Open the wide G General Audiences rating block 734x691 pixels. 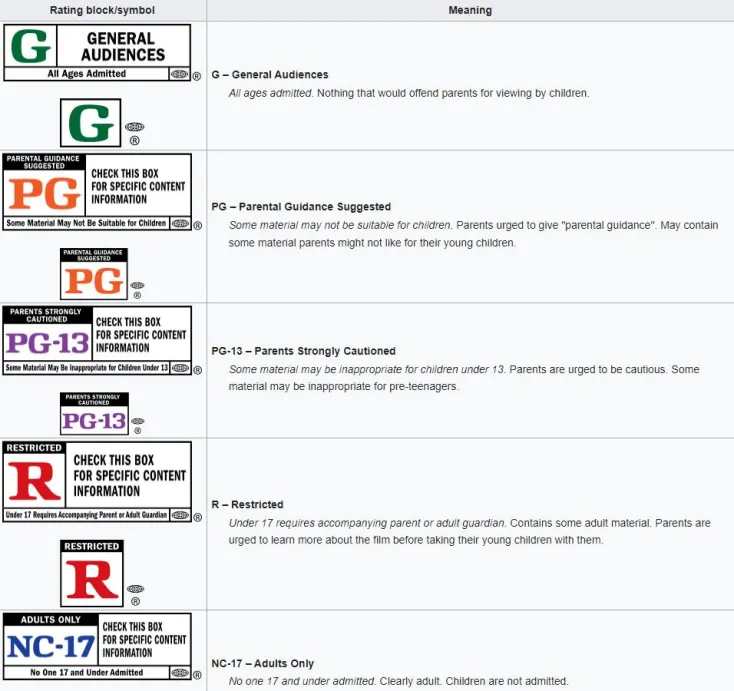pyautogui.click(x=97, y=52)
